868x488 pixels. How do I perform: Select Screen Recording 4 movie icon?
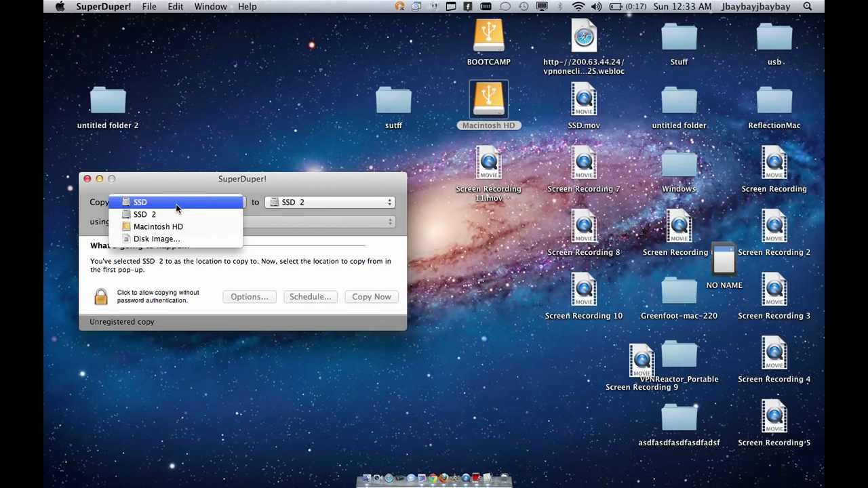coord(774,352)
